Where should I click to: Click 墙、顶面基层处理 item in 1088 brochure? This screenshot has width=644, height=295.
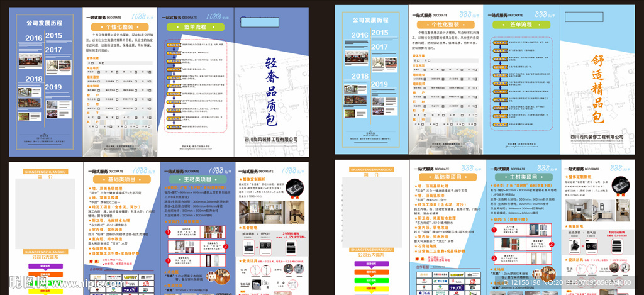(106, 188)
